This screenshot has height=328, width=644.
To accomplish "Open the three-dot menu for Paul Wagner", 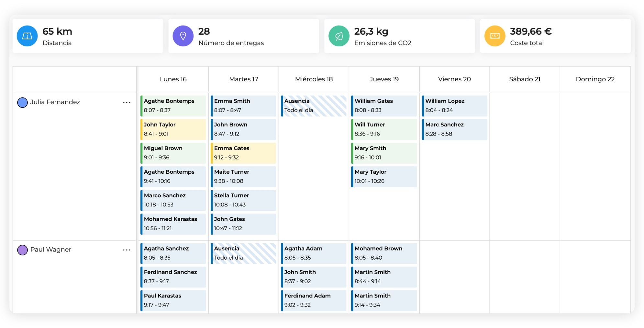I will (127, 250).
